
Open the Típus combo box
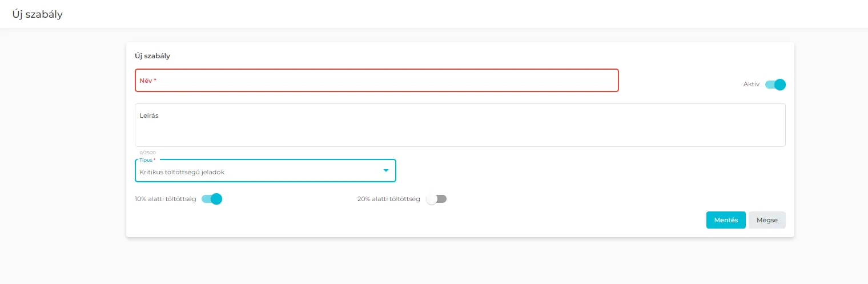click(x=257, y=171)
